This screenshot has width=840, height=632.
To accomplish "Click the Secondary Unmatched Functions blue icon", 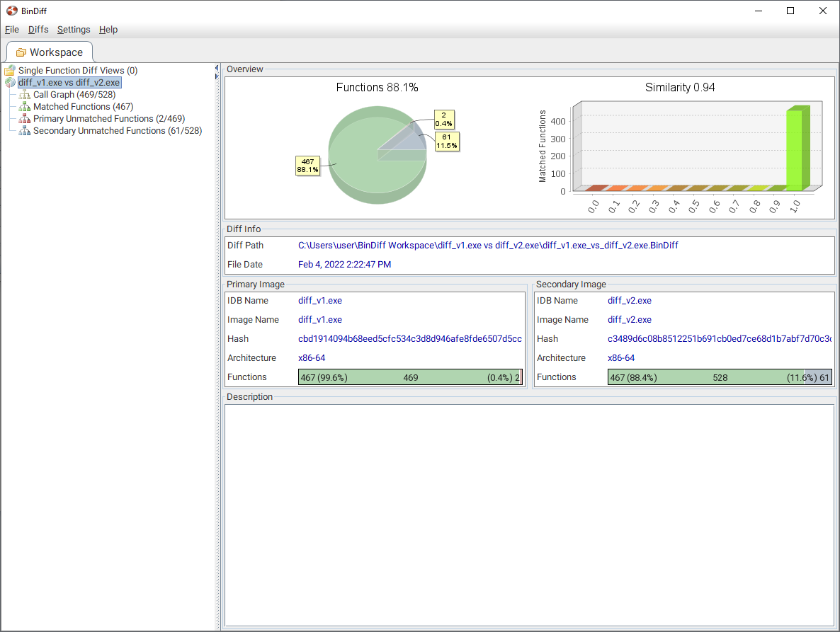I will [x=25, y=130].
